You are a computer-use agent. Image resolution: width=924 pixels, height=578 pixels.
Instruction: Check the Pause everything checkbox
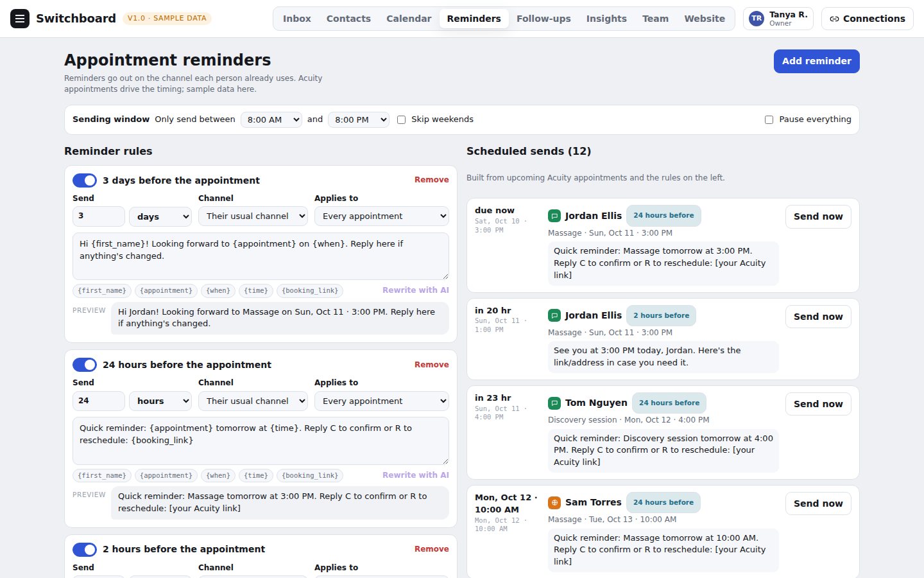[x=769, y=119]
